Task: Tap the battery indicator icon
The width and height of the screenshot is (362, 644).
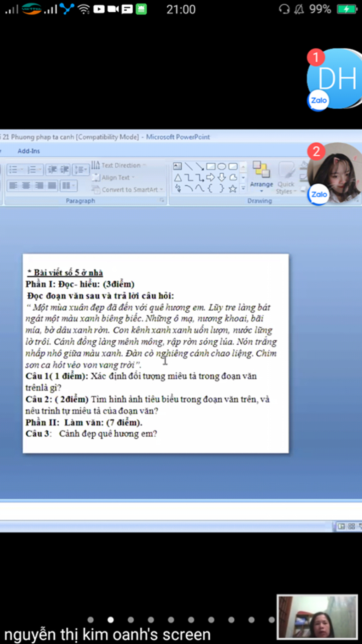Action: (347, 9)
